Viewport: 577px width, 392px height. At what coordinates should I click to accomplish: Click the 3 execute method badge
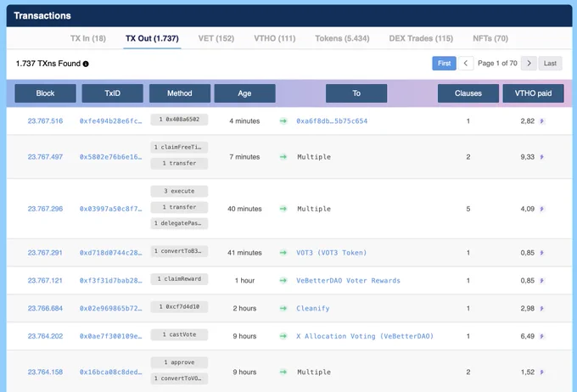tap(179, 191)
